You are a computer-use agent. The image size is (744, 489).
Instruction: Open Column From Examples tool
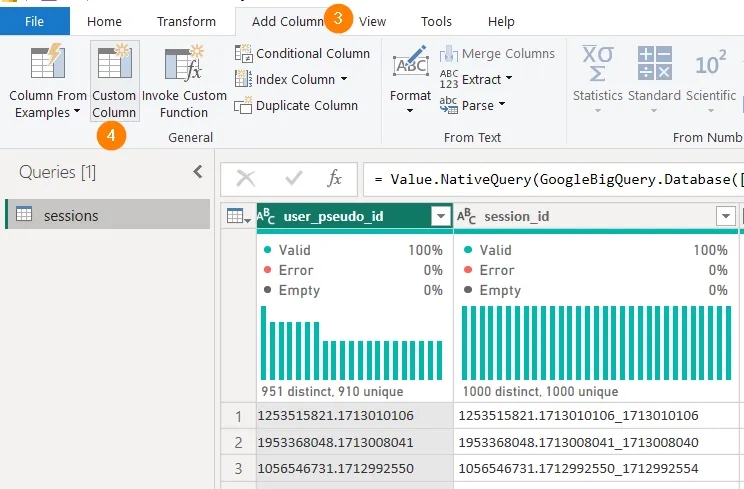47,81
